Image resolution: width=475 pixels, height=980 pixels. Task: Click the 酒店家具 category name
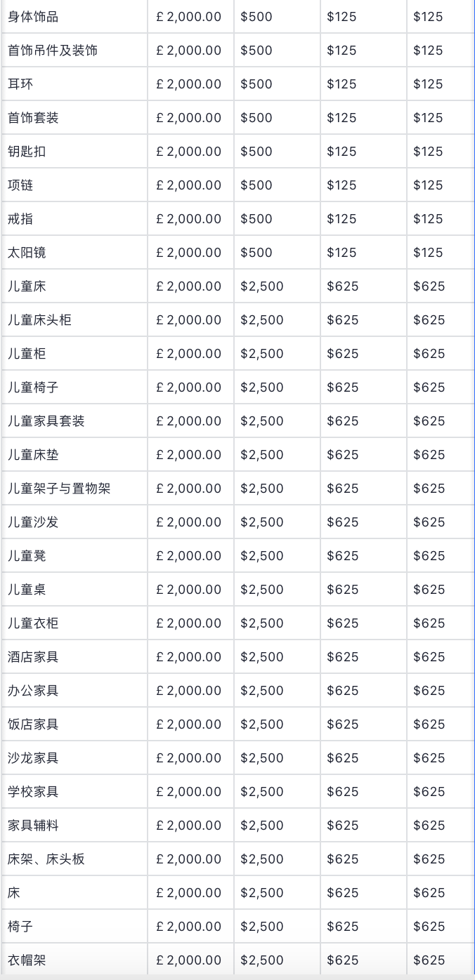(x=33, y=657)
